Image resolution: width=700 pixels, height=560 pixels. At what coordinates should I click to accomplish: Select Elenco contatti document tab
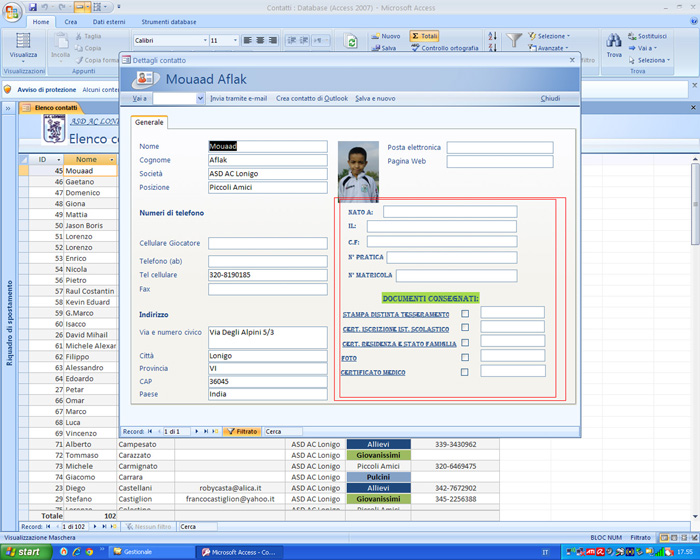(51, 108)
